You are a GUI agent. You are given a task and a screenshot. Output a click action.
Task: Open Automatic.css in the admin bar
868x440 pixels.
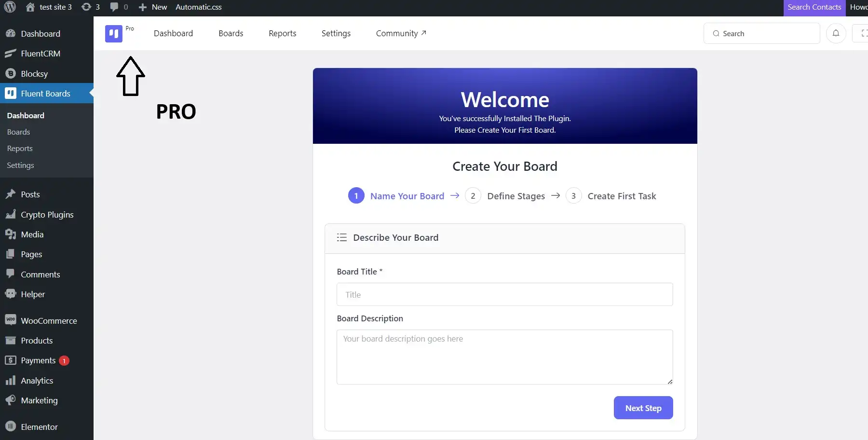coord(199,7)
